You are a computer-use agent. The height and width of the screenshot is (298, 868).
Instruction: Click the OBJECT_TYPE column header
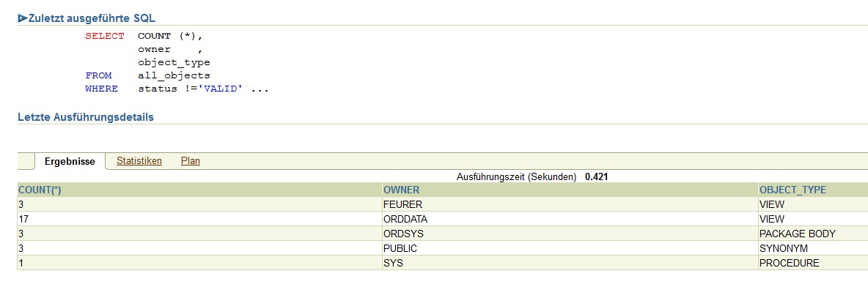pyautogui.click(x=792, y=190)
